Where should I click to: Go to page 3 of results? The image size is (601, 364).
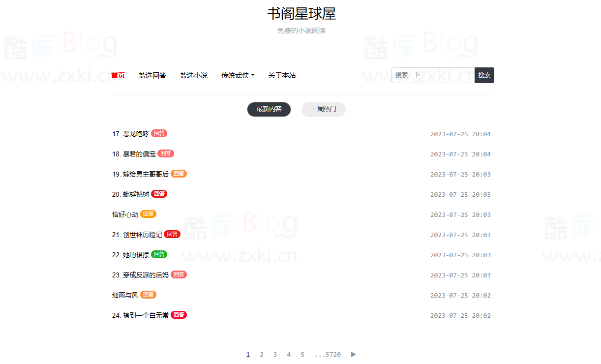275,354
